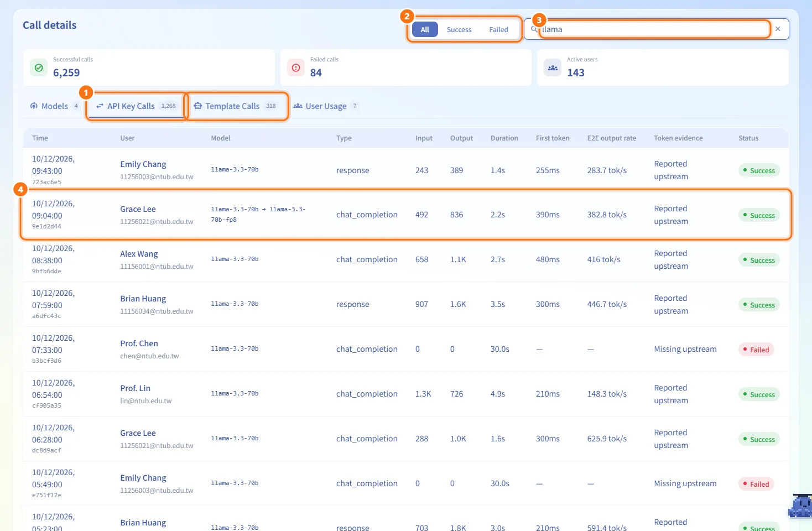812x531 pixels.
Task: Click user Alex Wang's name
Action: tap(139, 254)
